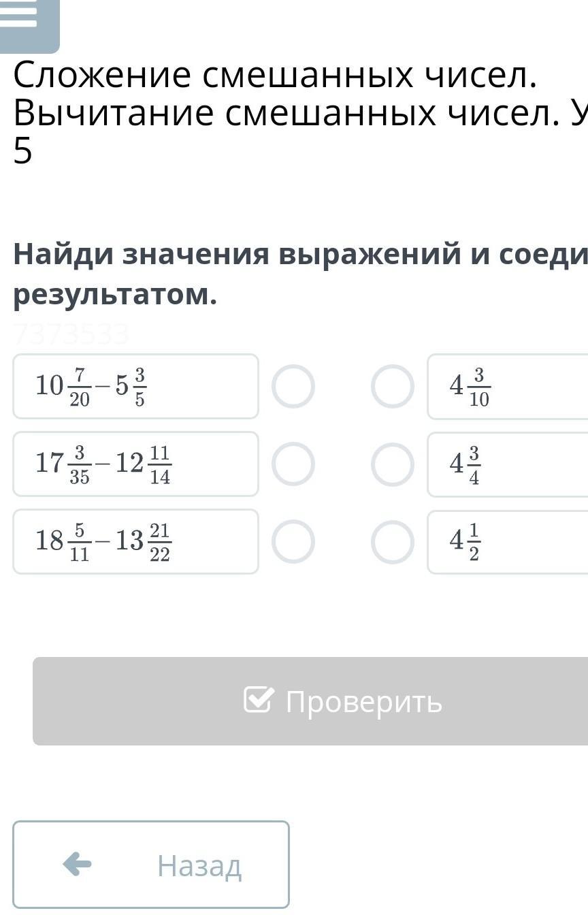Click the answer card 4 3/4
Screen dimensions: 588x915
tap(507, 464)
